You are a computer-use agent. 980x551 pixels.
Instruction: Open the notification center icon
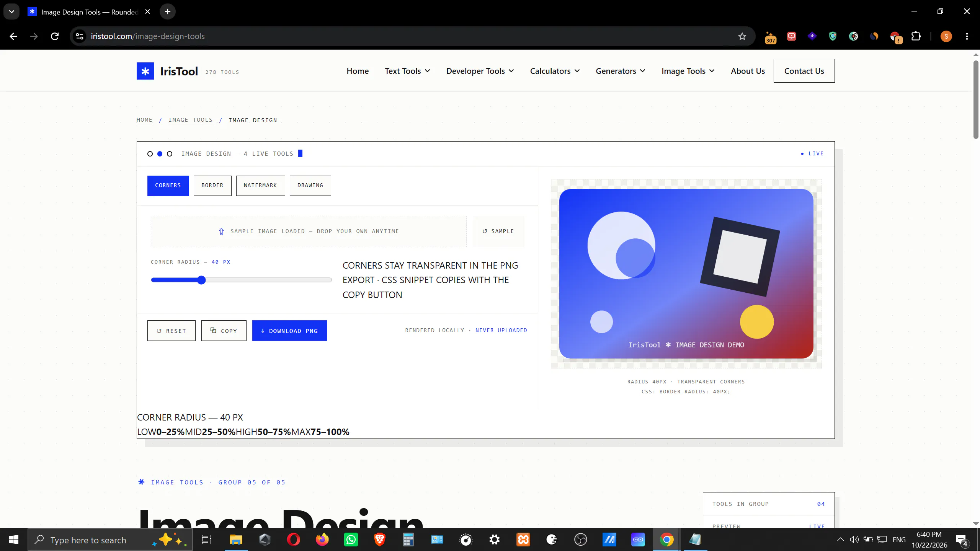pos(962,540)
